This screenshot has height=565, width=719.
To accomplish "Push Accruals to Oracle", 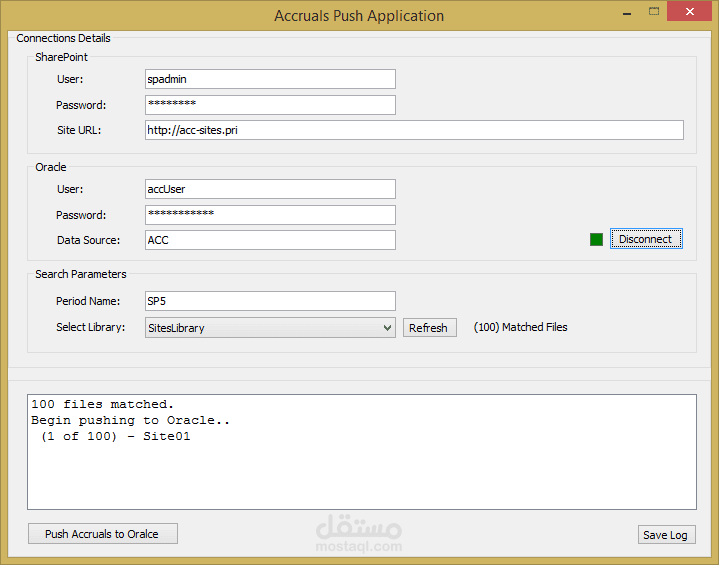I will pyautogui.click(x=102, y=534).
